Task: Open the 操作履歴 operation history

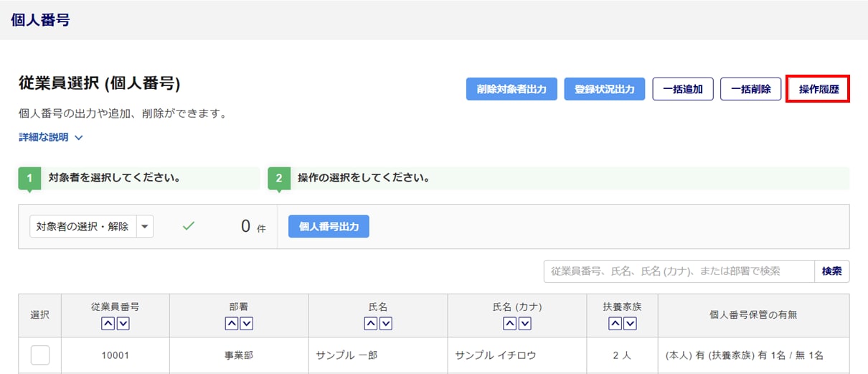Action: pyautogui.click(x=819, y=89)
